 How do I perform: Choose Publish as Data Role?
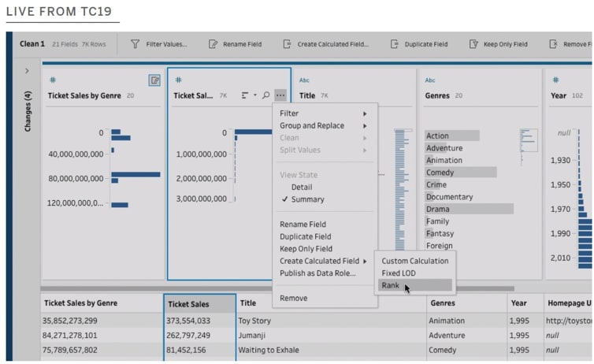click(x=317, y=273)
